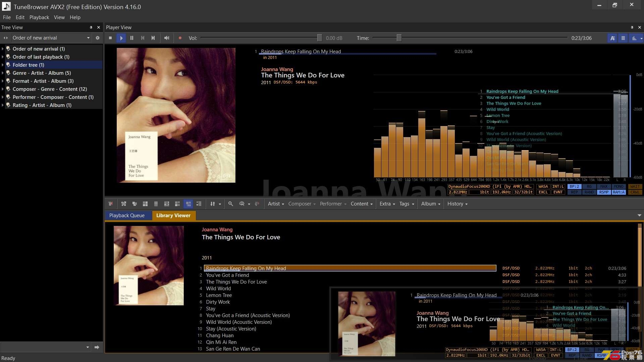The width and height of the screenshot is (644, 362).
Task: Toggle the BP:2 status indicator
Action: point(574,187)
